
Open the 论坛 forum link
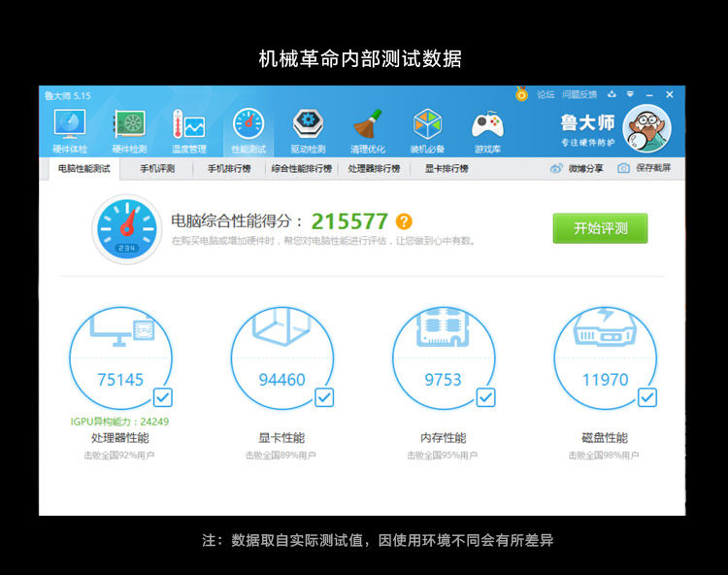pyautogui.click(x=546, y=95)
